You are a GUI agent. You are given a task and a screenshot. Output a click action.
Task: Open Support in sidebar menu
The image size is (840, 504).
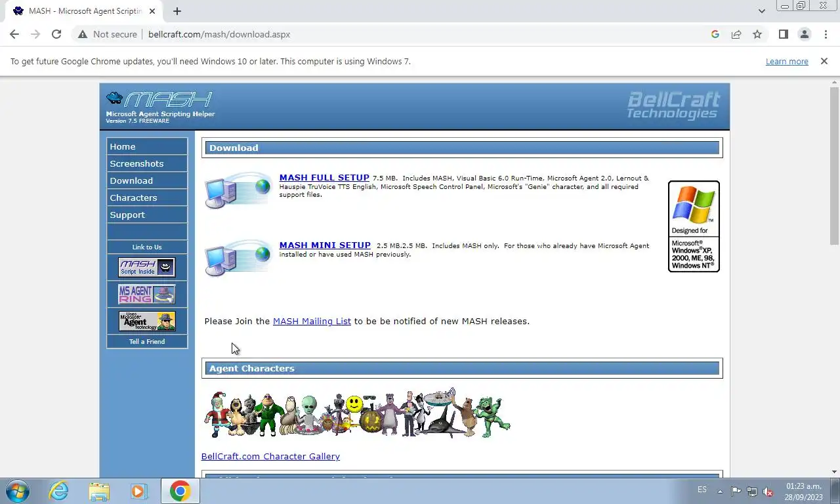coord(147,215)
